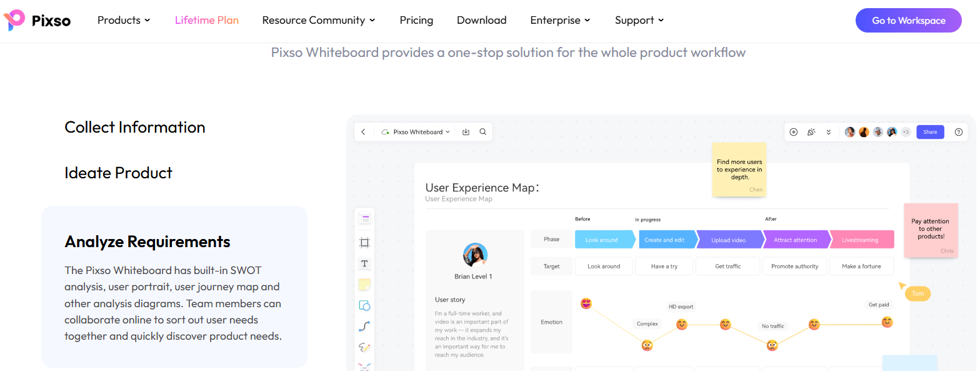Select the templates tool in whiteboard sidebar

tap(365, 219)
